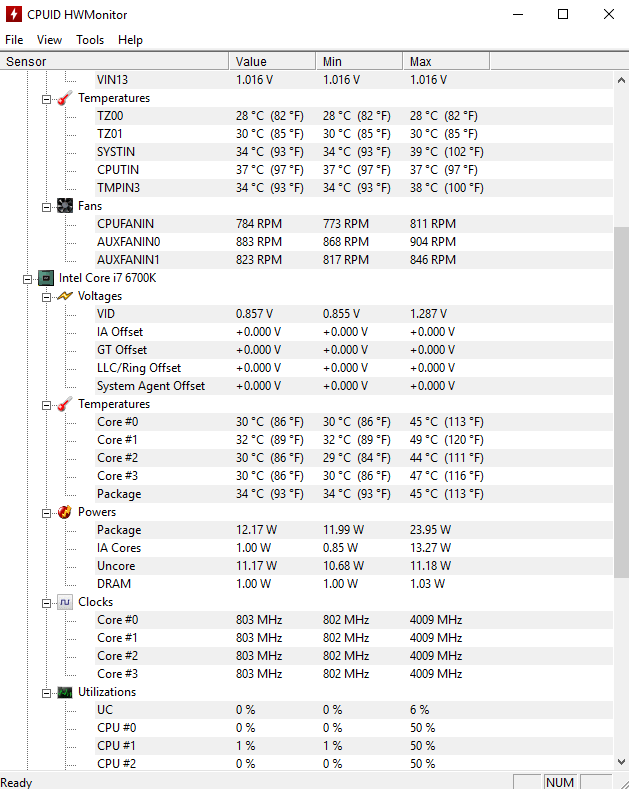This screenshot has width=629, height=789.
Task: Click the yellow lightning Voltages icon
Action: (64, 296)
